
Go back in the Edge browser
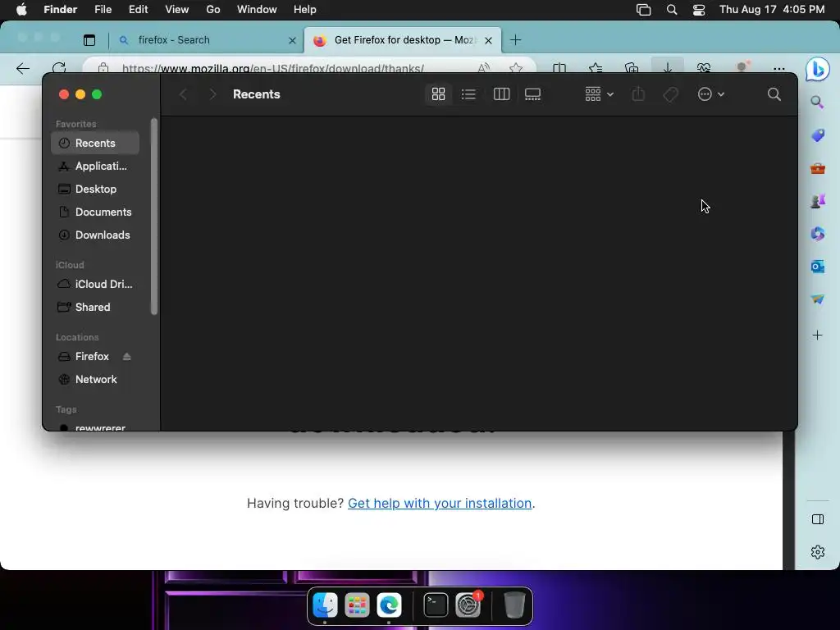pyautogui.click(x=23, y=69)
